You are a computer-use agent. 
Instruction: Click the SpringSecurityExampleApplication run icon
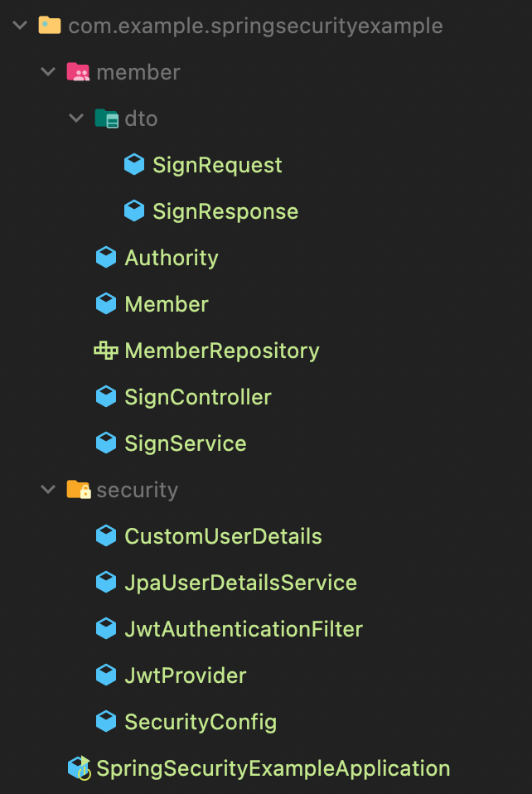coord(79,768)
